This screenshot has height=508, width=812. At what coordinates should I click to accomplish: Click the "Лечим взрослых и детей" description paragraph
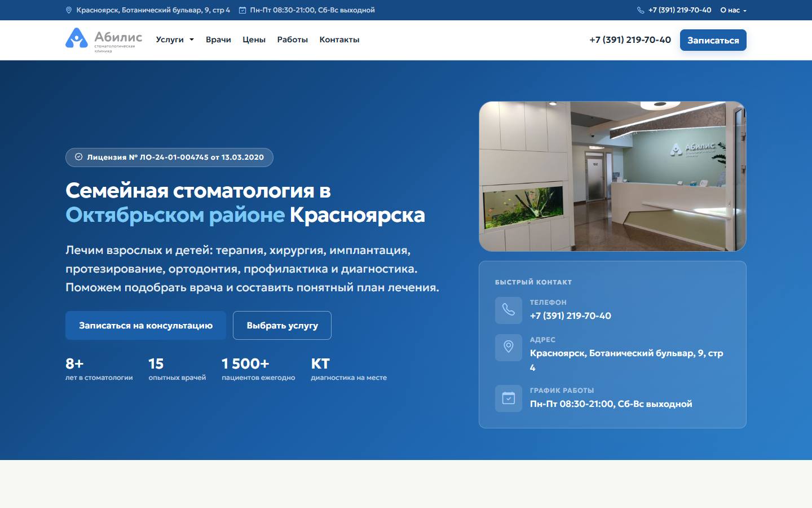252,269
